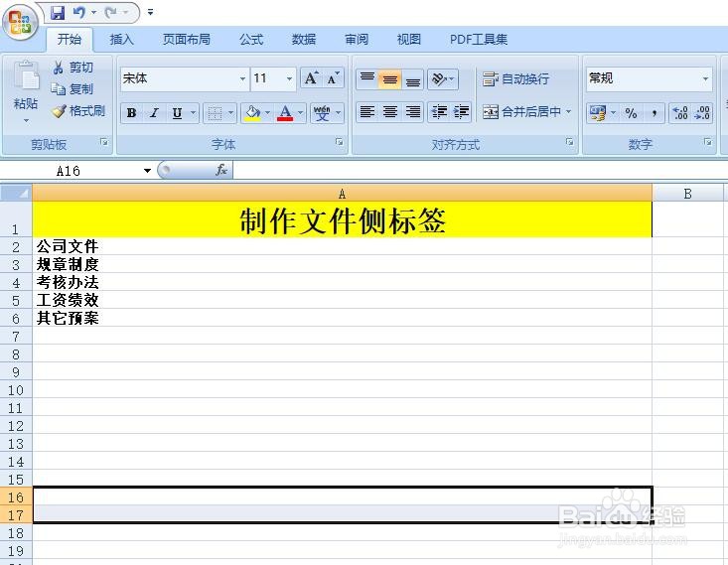The height and width of the screenshot is (565, 728).
Task: Open the font 字体 dialog launcher
Action: (340, 142)
